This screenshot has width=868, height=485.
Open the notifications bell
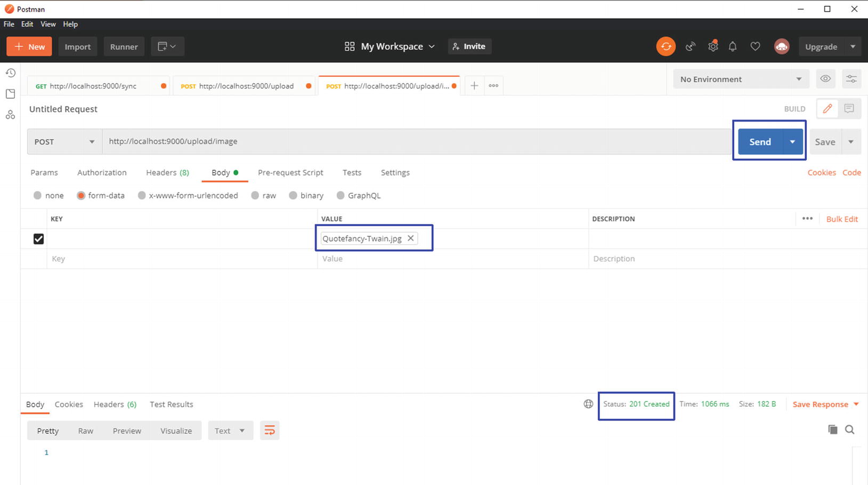pos(733,46)
